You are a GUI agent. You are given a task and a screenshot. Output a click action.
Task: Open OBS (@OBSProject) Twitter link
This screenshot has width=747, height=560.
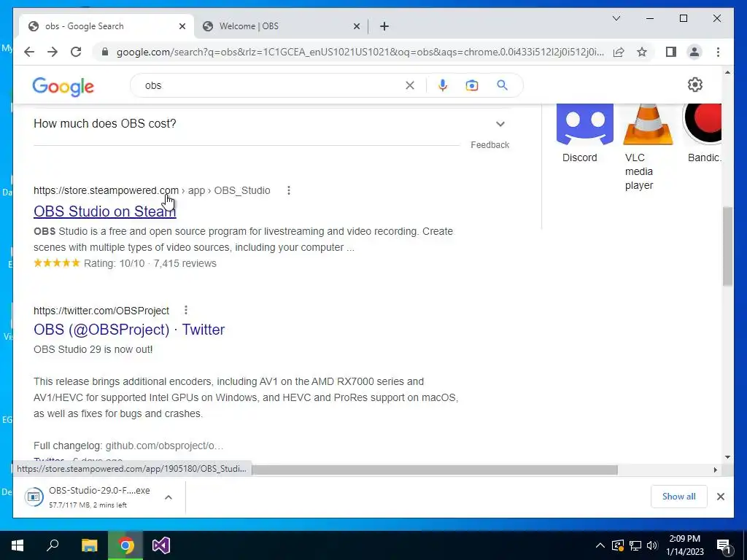129,330
